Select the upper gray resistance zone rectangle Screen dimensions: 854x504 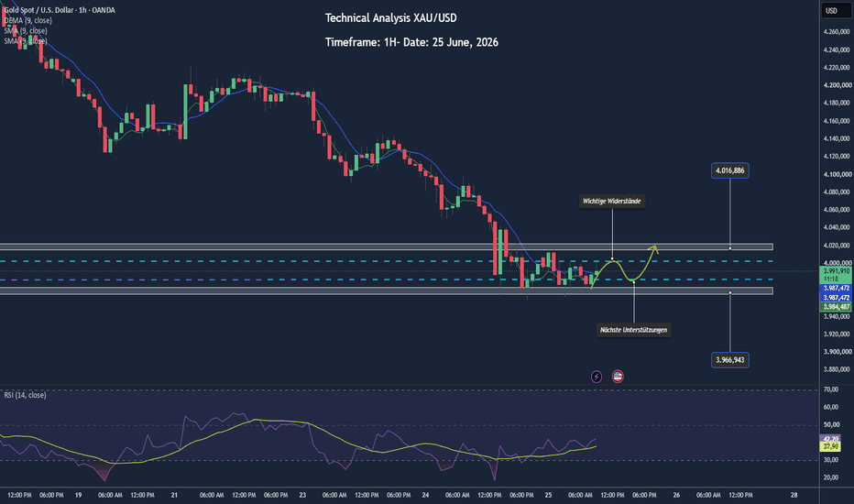(x=386, y=247)
